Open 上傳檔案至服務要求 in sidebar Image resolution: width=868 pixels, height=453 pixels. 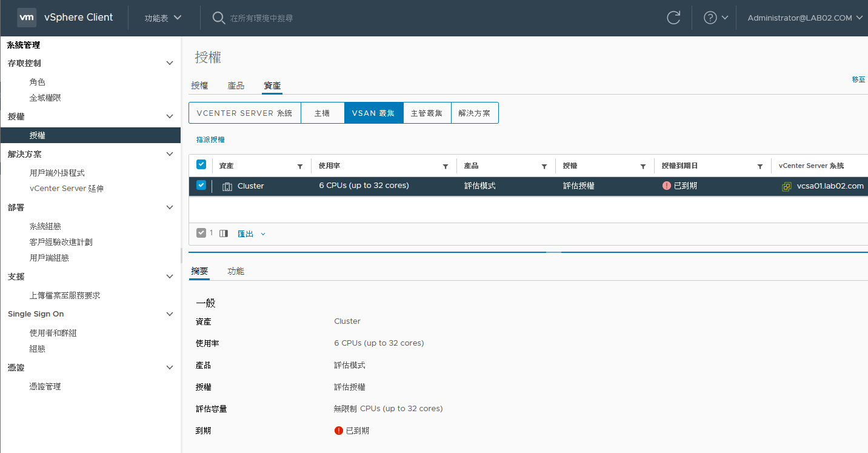65,295
